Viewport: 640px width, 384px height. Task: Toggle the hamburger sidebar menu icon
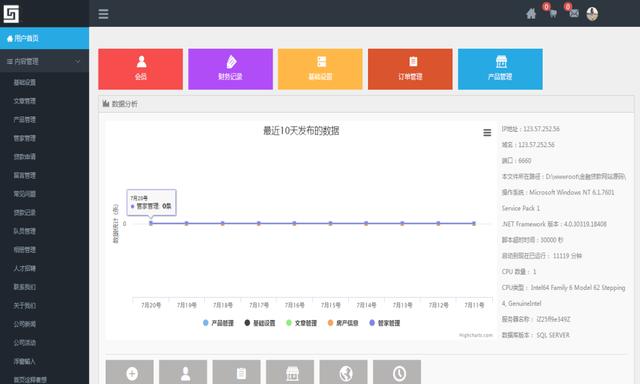(x=103, y=14)
